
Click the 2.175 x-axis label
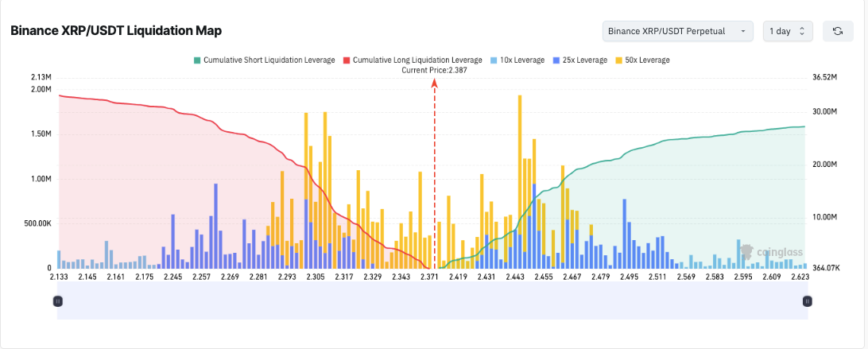coord(145,277)
